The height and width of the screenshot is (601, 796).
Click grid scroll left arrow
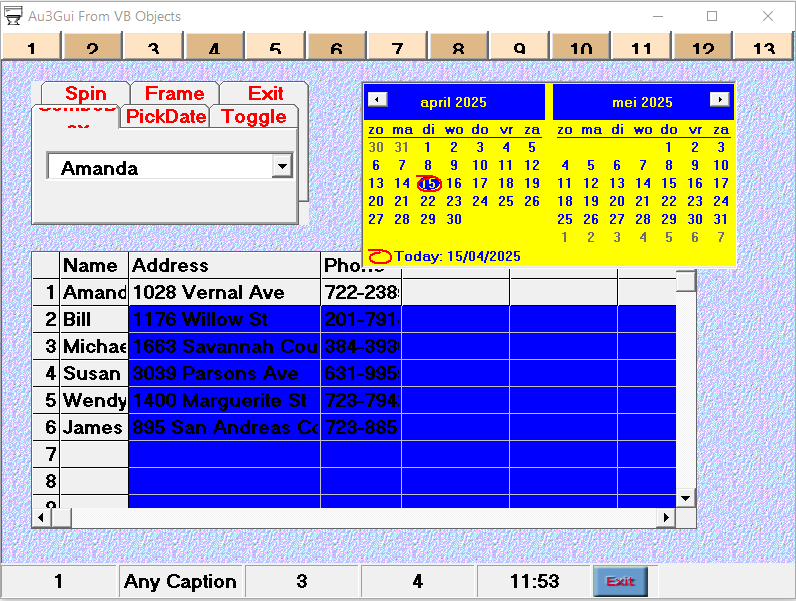coord(42,518)
